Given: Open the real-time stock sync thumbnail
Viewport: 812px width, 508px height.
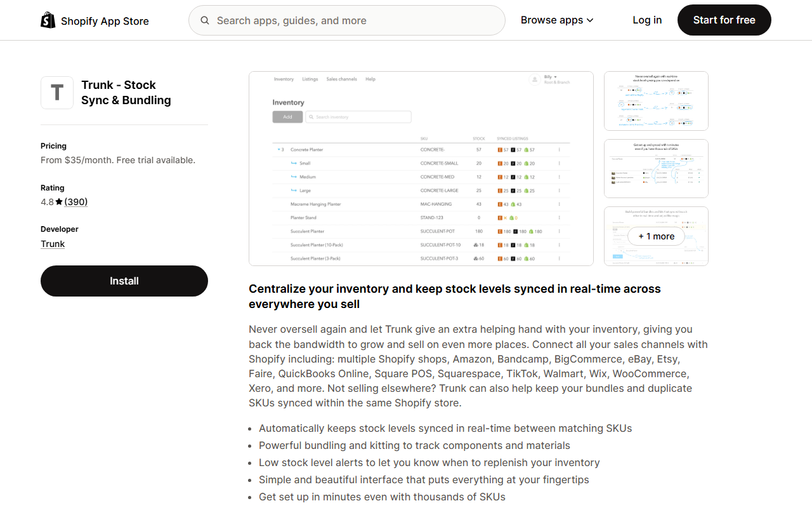Looking at the screenshot, I should click(x=656, y=101).
